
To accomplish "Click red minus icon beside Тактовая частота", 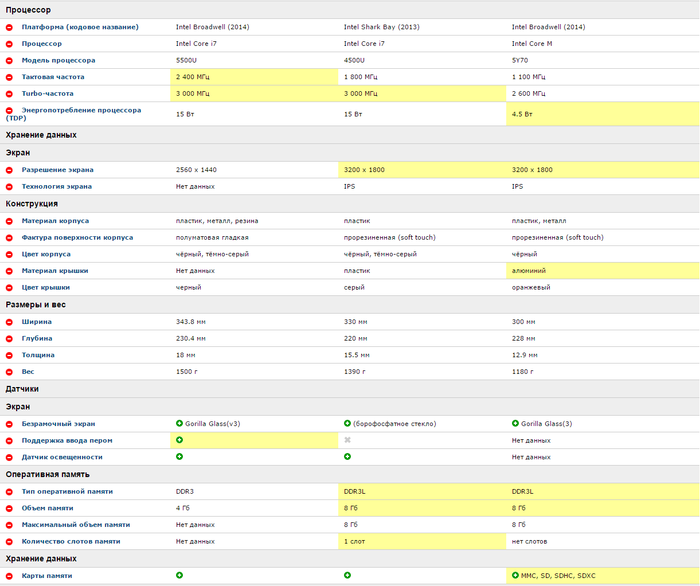I will coord(9,77).
